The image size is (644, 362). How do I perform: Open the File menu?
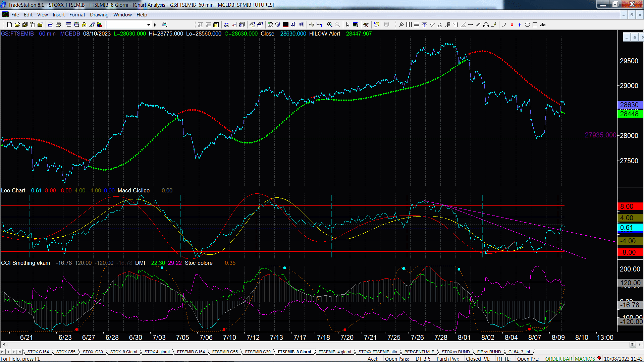tap(15, 14)
